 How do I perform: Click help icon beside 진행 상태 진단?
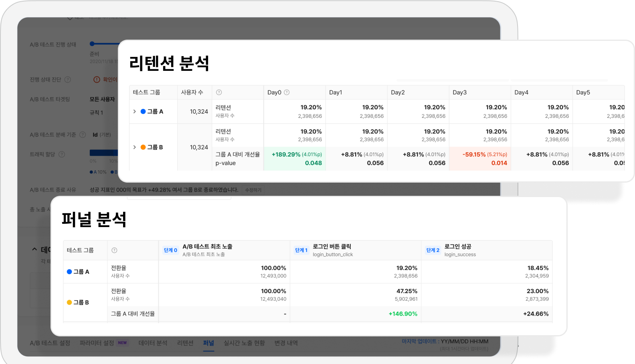tap(68, 80)
